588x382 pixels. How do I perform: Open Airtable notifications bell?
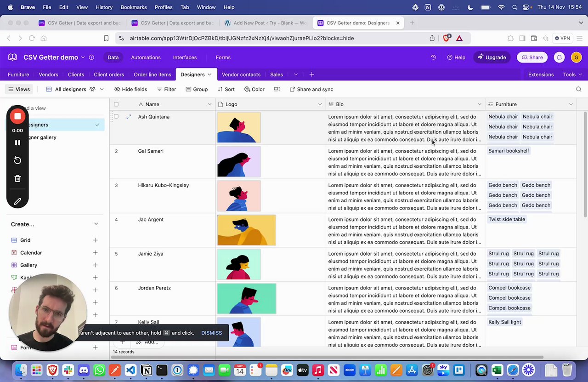[x=559, y=57]
